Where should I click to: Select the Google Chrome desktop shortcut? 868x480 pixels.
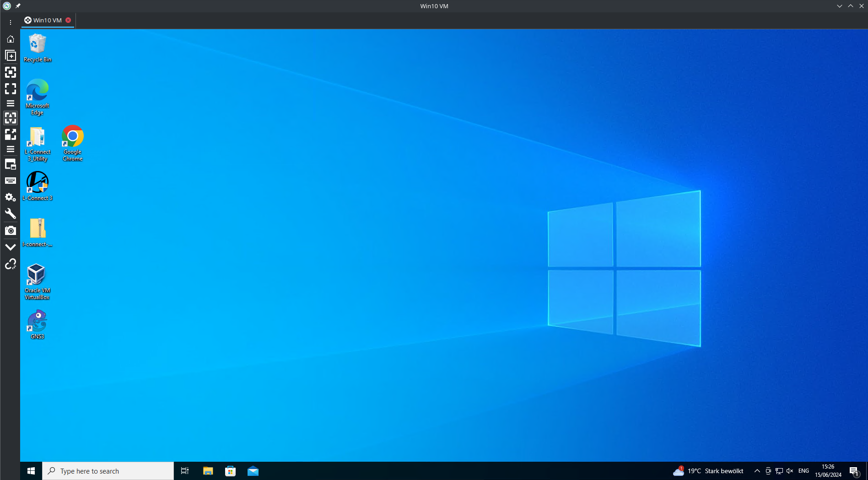(73, 143)
